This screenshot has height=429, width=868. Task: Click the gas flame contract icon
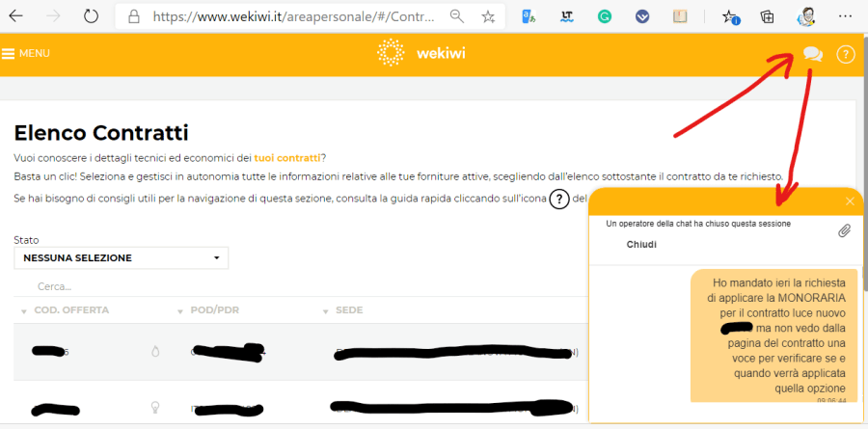coord(156,352)
